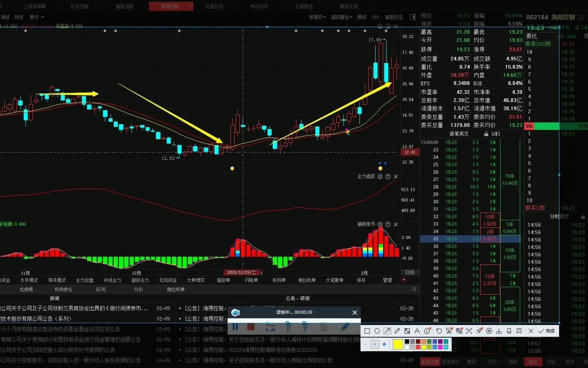The height and width of the screenshot is (368, 588).
Task: Open help for 主力追踪 indicator
Action: [388, 177]
